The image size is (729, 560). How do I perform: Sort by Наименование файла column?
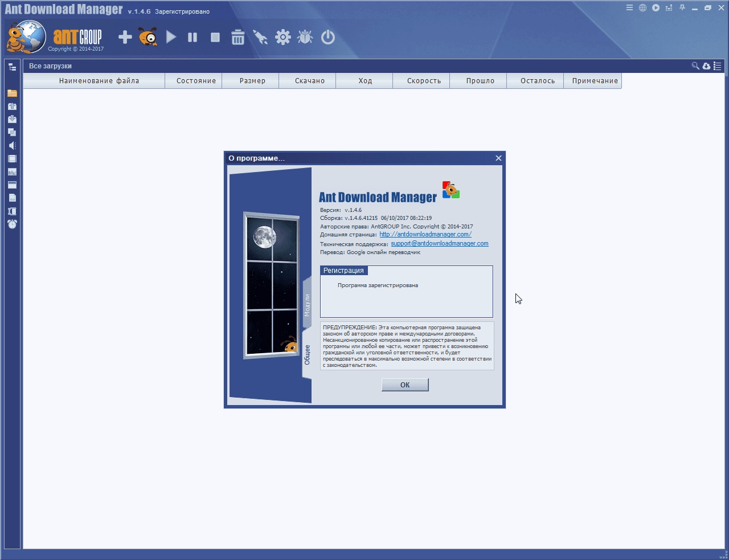click(94, 81)
